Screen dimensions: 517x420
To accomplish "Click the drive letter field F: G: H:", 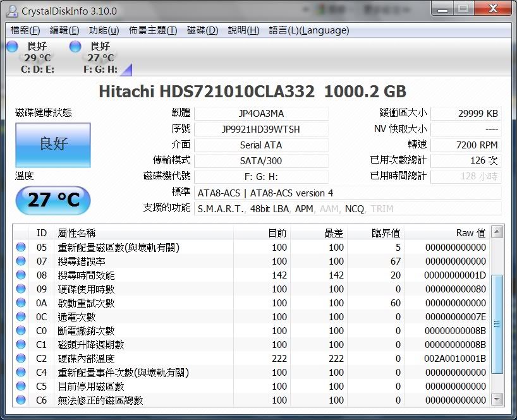I will (x=261, y=177).
